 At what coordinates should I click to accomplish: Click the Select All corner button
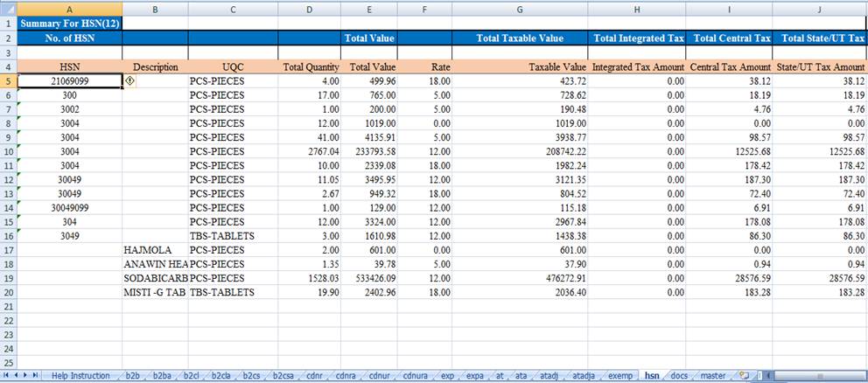click(x=6, y=8)
